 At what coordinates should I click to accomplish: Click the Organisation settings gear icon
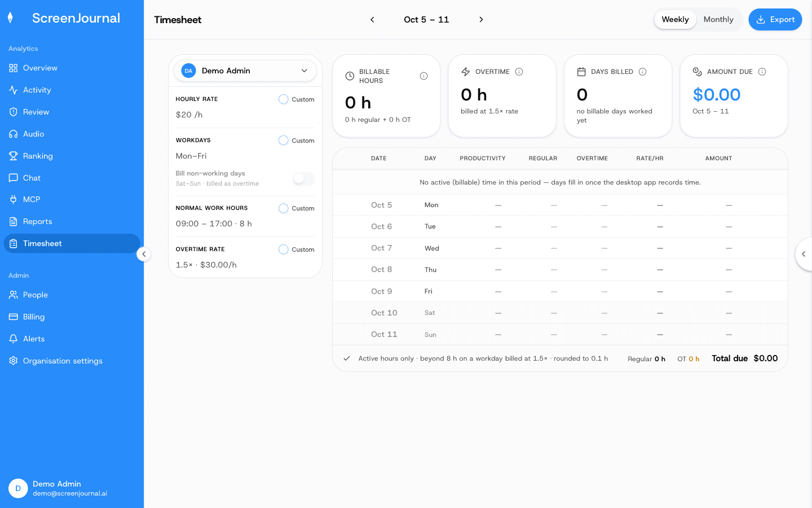14,361
